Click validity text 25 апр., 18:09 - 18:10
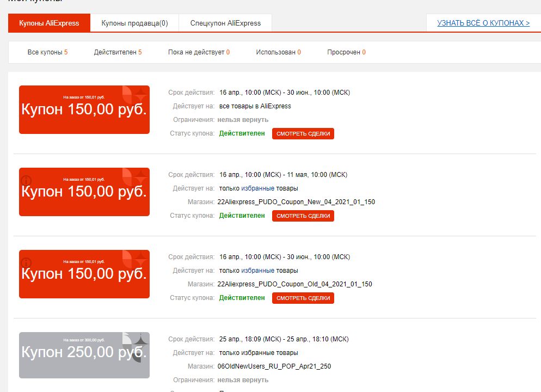Image resolution: width=541 pixels, height=392 pixels. click(x=284, y=339)
